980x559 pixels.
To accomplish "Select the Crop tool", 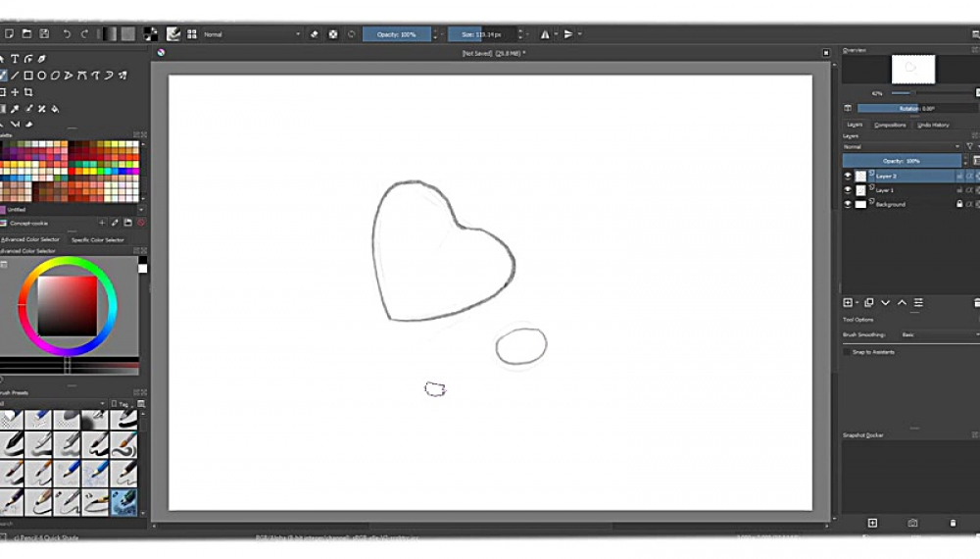I will tap(28, 92).
